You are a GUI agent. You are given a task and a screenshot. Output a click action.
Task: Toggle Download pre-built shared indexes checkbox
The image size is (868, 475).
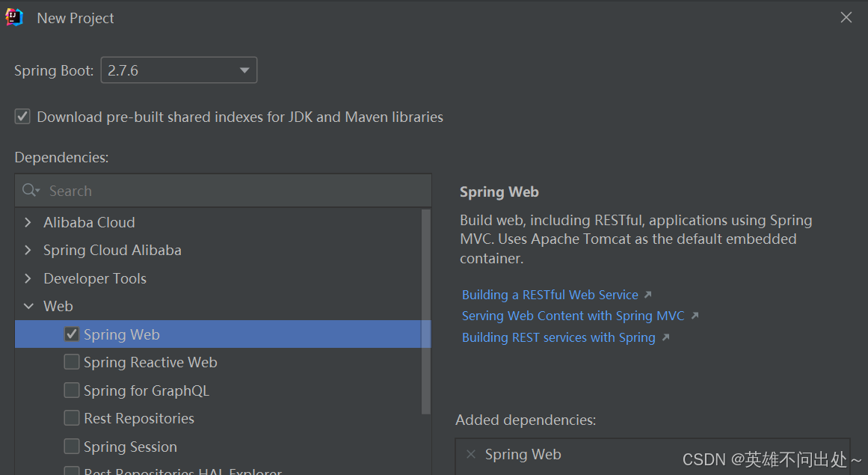[x=22, y=117]
